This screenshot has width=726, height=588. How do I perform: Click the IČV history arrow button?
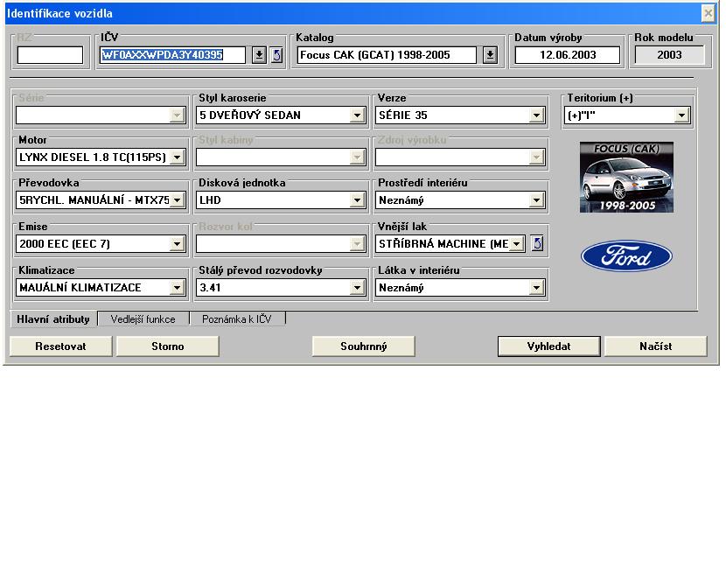coord(259,55)
